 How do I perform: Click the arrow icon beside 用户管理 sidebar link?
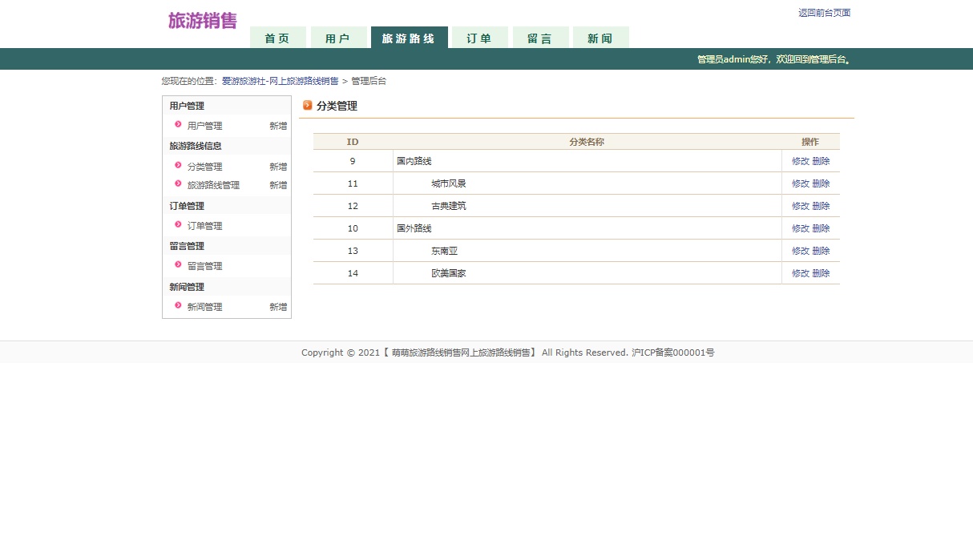(x=177, y=125)
